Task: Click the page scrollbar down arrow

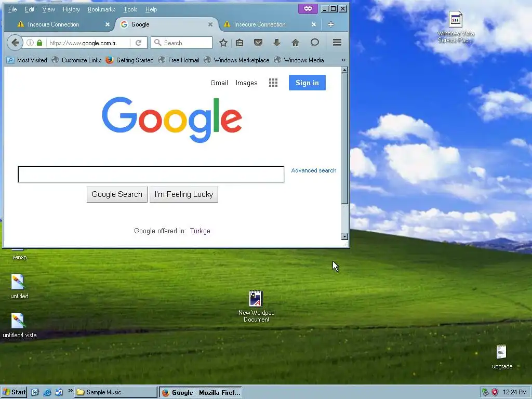Action: [345, 236]
